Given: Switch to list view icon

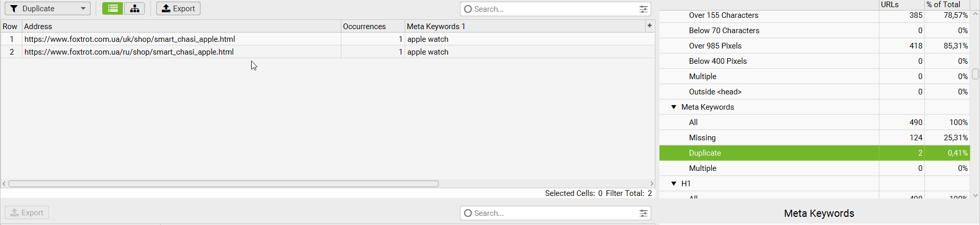Looking at the screenshot, I should 112,9.
